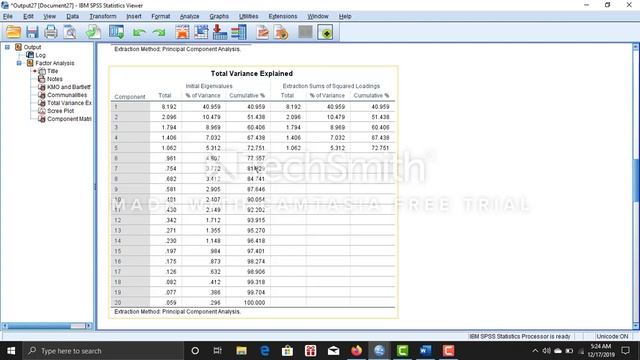Select Scree Plot in the outline
The image size is (640, 360).
click(60, 111)
